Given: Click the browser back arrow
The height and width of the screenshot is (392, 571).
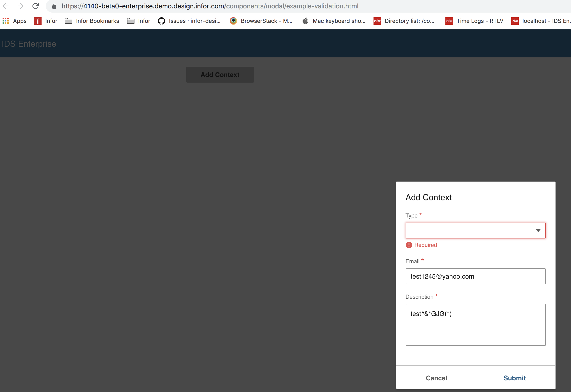Looking at the screenshot, I should [6, 6].
